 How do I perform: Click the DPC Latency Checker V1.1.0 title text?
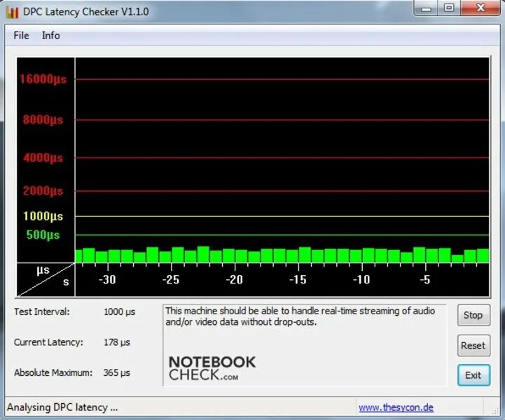click(x=85, y=12)
